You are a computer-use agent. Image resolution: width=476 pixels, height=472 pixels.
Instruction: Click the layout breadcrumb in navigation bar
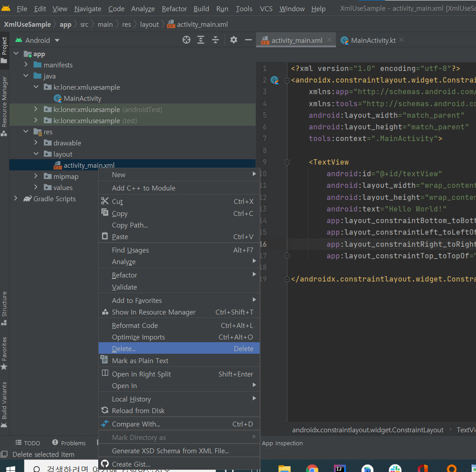[149, 24]
